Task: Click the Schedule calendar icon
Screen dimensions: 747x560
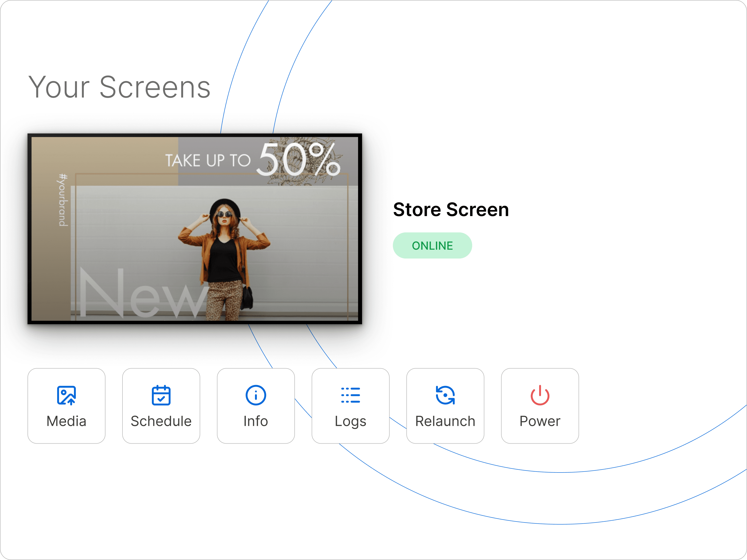Action: tap(161, 395)
